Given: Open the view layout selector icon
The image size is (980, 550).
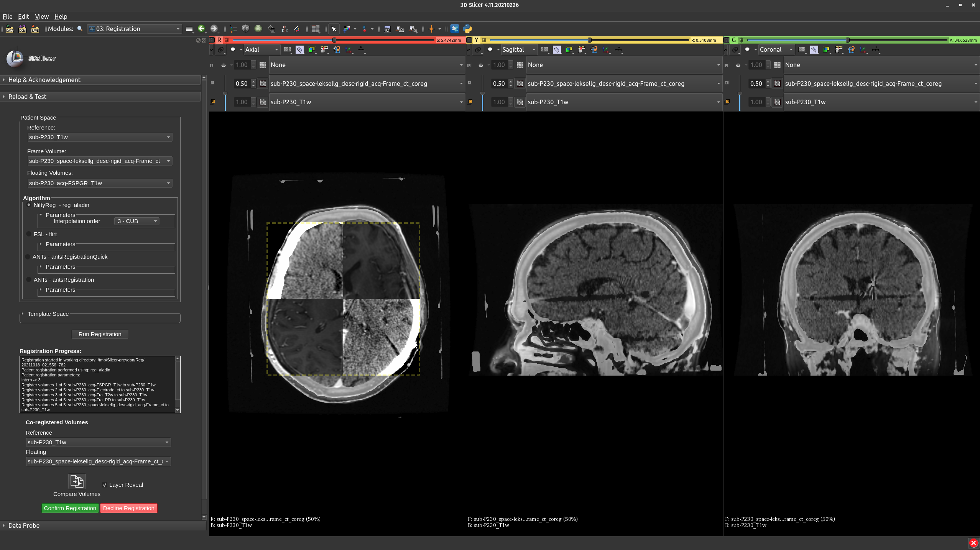Looking at the screenshot, I should [316, 29].
